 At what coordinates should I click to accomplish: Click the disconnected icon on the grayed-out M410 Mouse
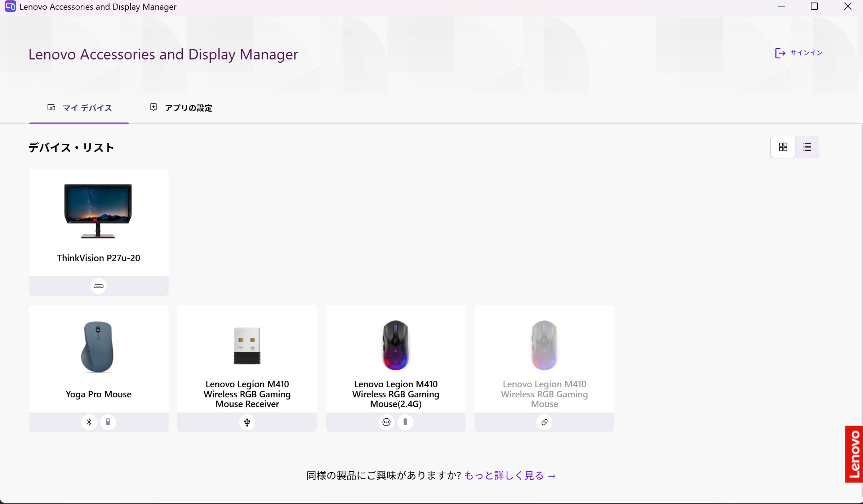coord(544,422)
